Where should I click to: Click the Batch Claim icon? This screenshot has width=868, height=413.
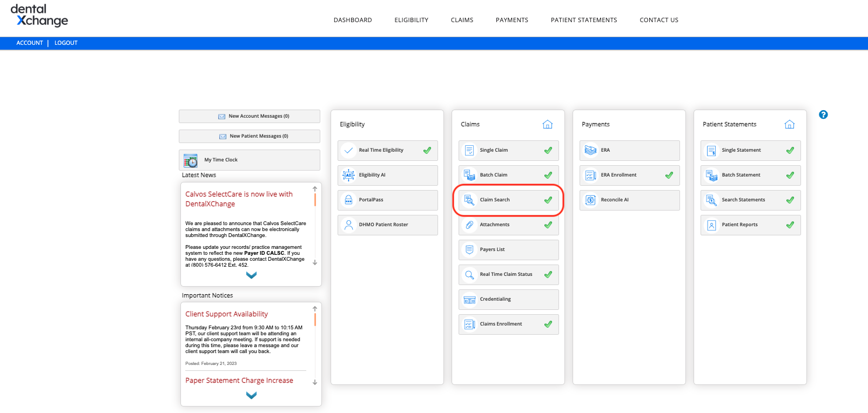coord(470,175)
